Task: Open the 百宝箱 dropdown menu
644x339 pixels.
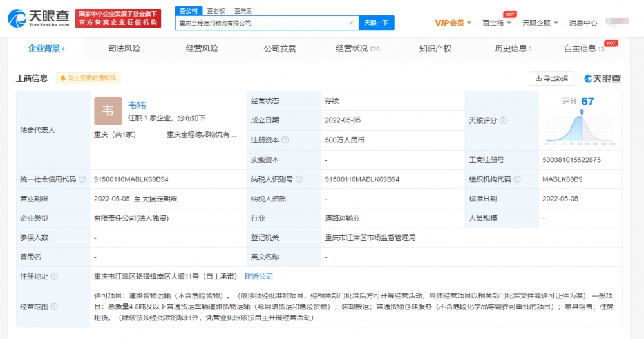Action: (x=497, y=23)
